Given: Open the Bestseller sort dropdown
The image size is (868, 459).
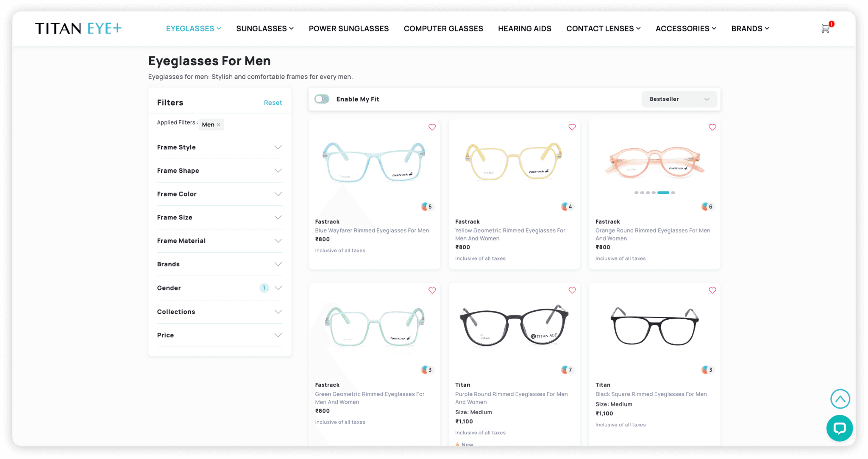Looking at the screenshot, I should (679, 99).
